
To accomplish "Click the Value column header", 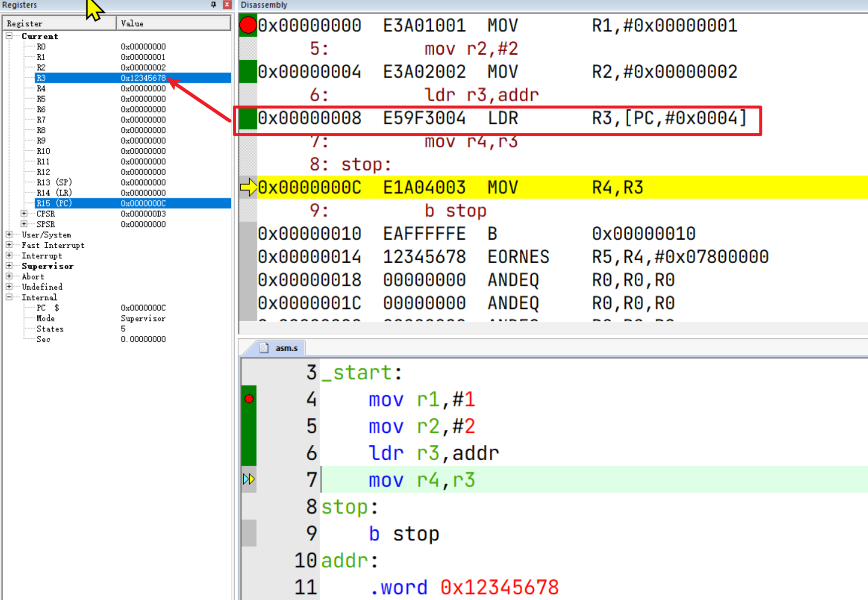I will pyautogui.click(x=174, y=23).
